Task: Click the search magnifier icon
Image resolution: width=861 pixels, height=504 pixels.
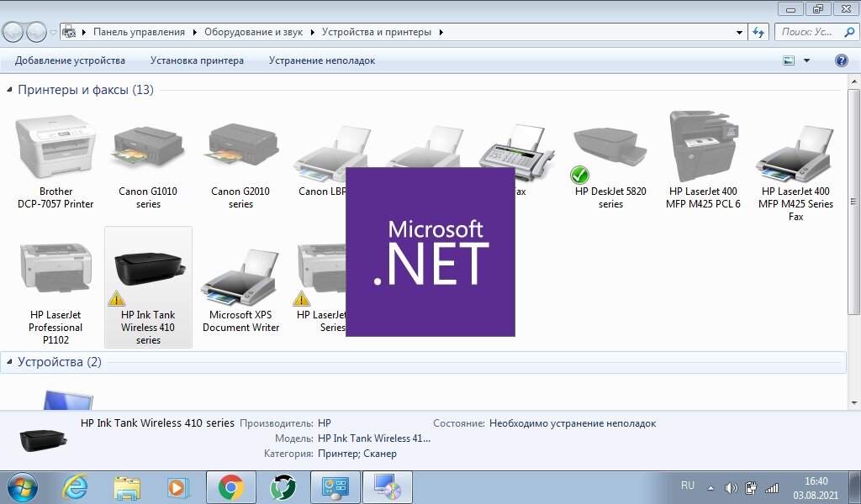Action: (849, 32)
